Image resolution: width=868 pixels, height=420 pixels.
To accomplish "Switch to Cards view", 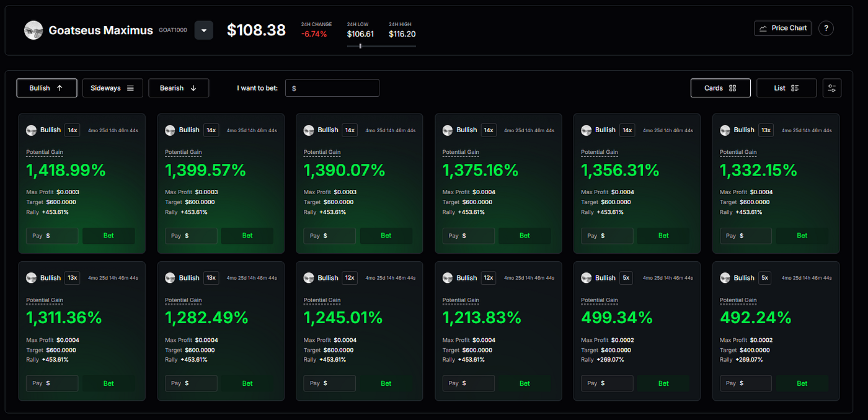I will click(720, 88).
